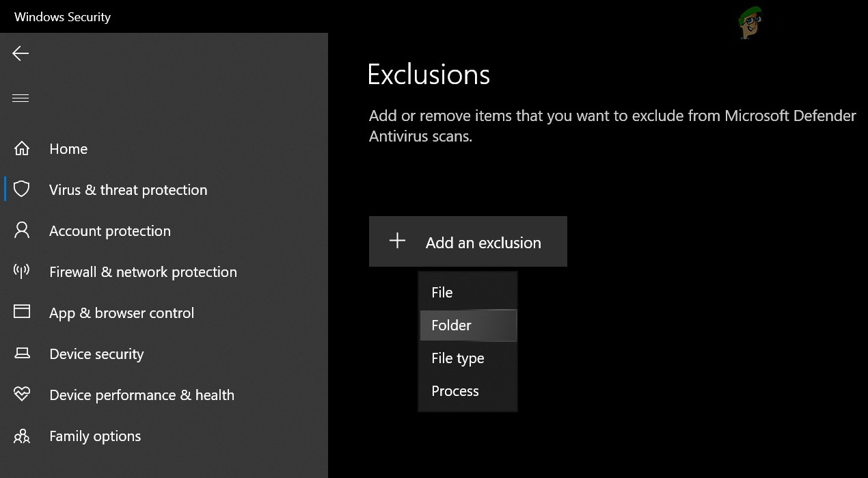Viewport: 868px width, 478px height.
Task: Select Virus & threat protection label
Action: click(x=128, y=190)
